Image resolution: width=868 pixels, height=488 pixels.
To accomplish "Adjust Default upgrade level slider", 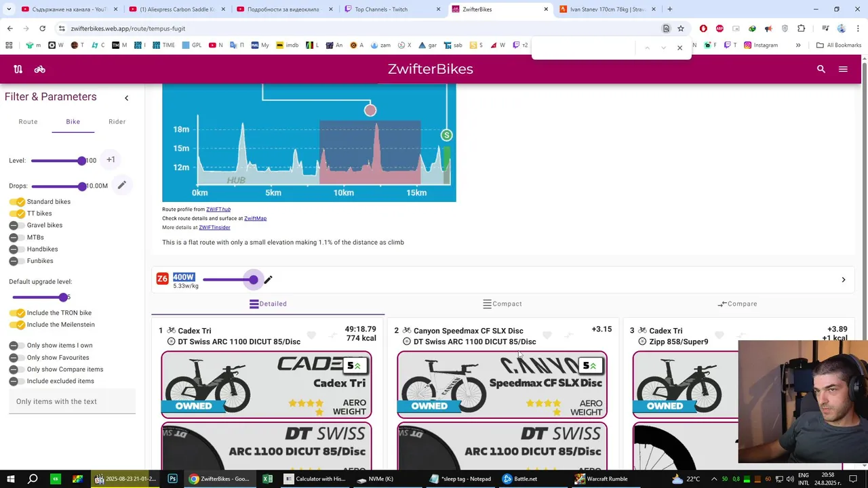I will [x=63, y=297].
